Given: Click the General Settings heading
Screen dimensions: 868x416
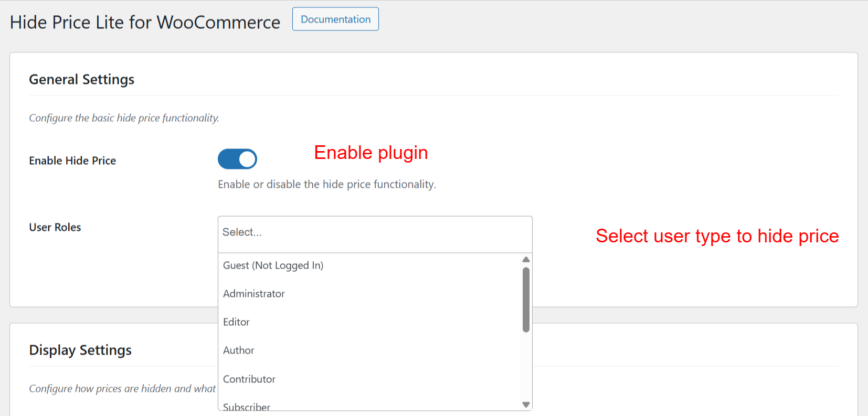Looking at the screenshot, I should pos(82,79).
